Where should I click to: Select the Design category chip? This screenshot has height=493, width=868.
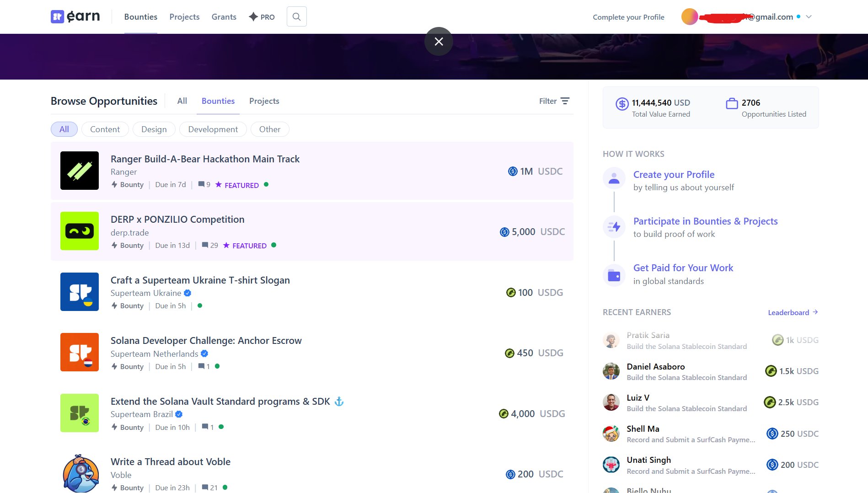pyautogui.click(x=154, y=129)
